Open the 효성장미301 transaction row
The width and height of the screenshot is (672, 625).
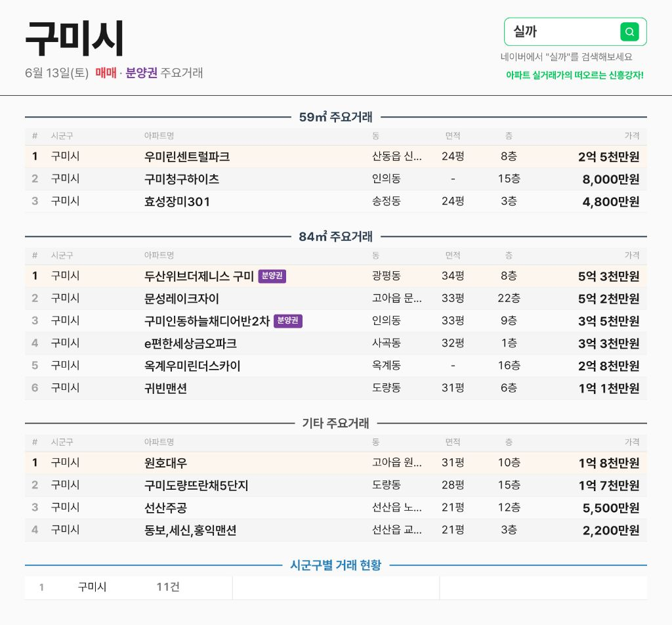pos(335,201)
